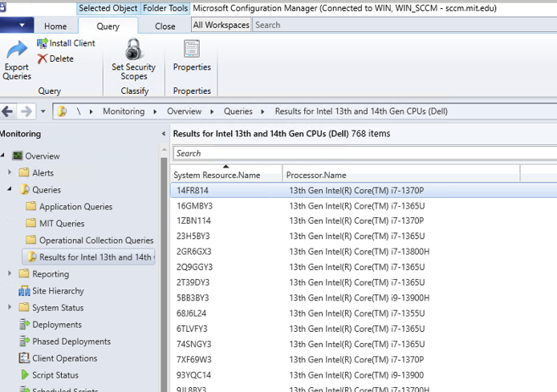Open the breadcrumb arrow after Monitoring
The height and width of the screenshot is (392, 557).
click(155, 111)
